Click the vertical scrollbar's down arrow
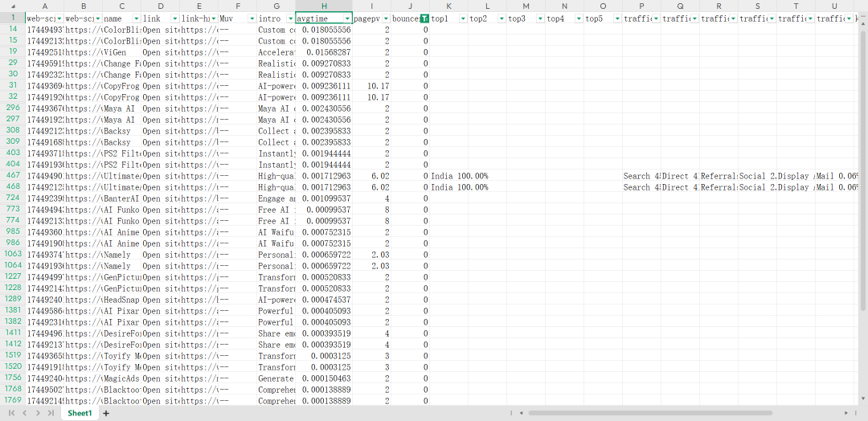The image size is (868, 421). (x=863, y=398)
